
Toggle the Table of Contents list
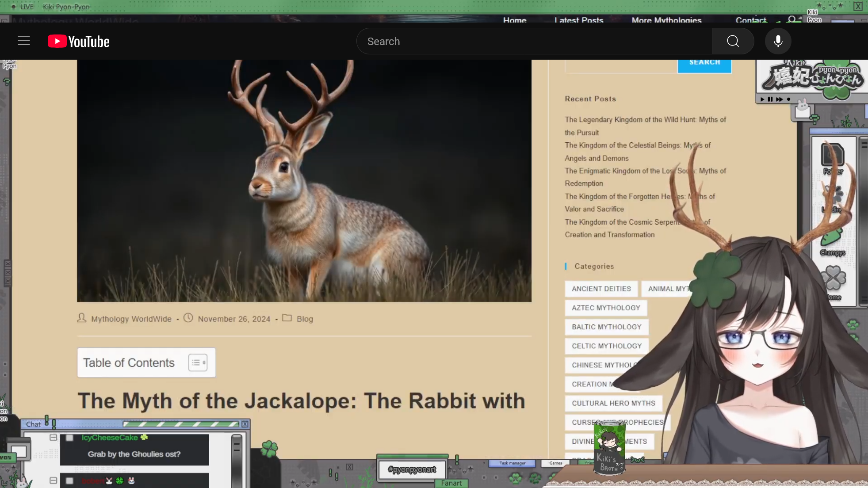point(198,362)
